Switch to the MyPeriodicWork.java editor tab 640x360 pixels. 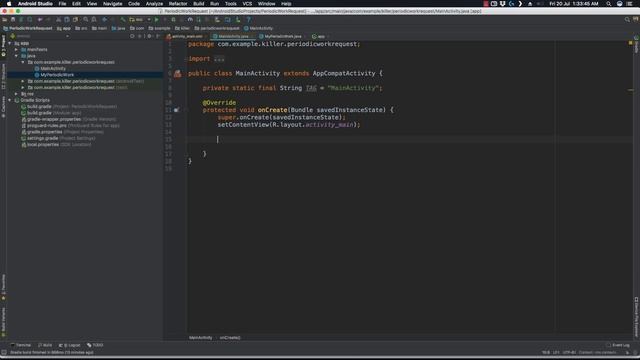pos(282,36)
